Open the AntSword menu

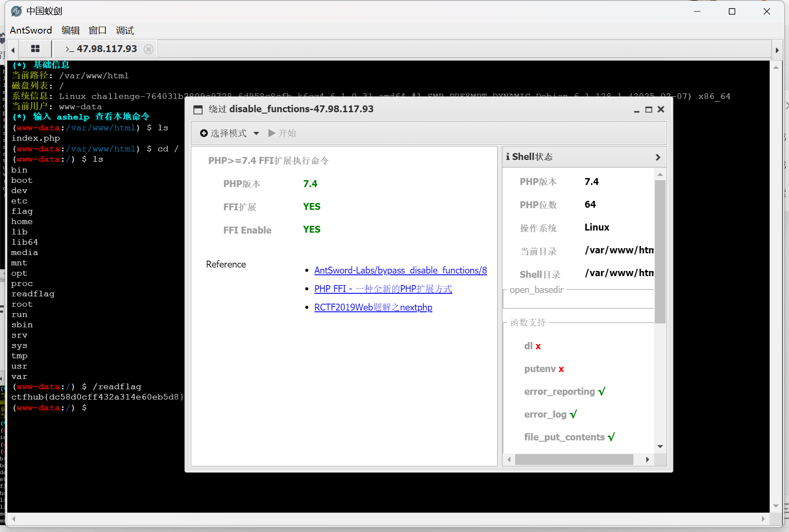click(31, 30)
